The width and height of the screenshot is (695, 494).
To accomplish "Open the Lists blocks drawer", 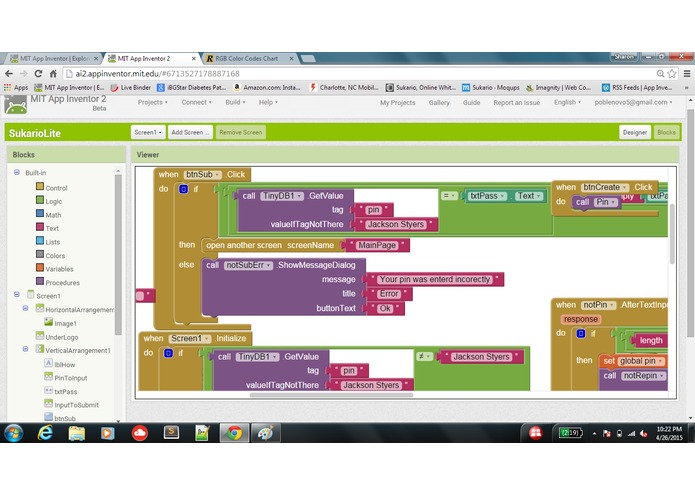I will pos(47,241).
